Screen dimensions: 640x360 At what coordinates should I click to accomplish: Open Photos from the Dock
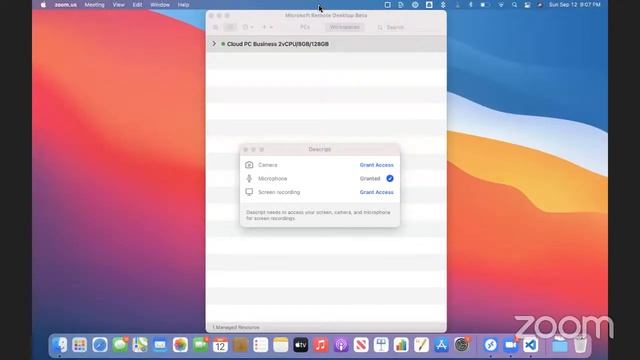[180, 345]
